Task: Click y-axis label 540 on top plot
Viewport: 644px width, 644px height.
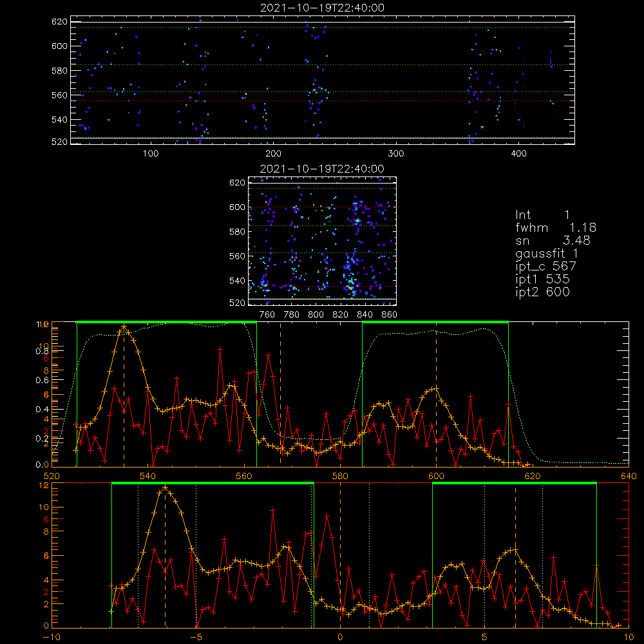Action: click(x=59, y=120)
